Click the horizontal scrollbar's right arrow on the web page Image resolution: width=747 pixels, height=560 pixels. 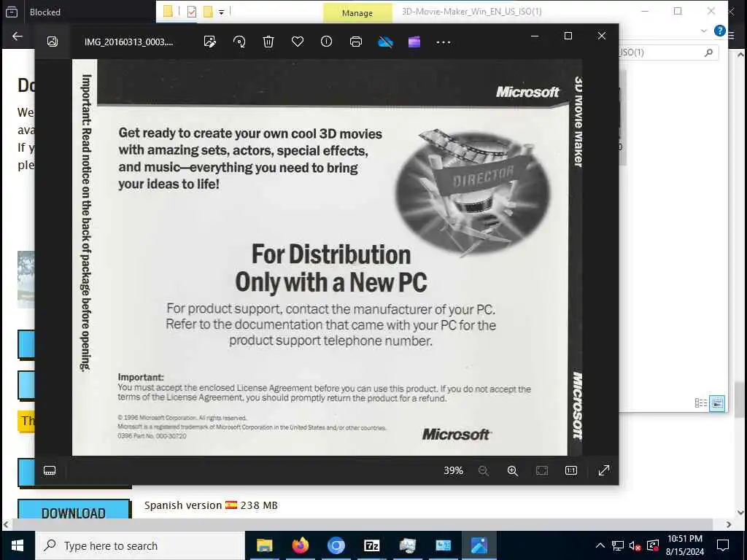point(729,524)
